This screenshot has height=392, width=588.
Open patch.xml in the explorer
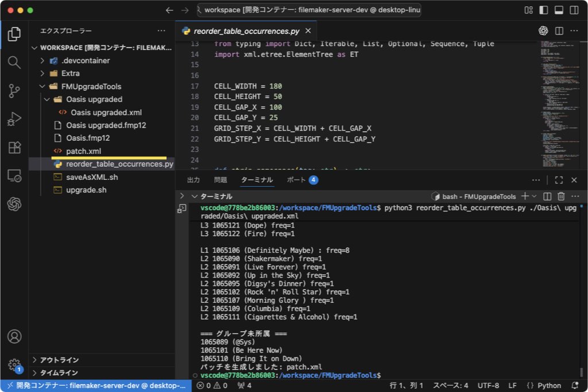click(83, 151)
